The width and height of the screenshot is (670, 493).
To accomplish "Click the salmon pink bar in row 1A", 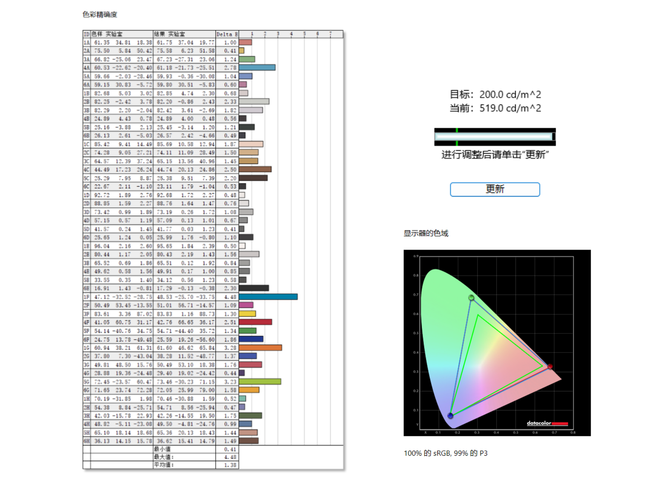I will [x=245, y=42].
